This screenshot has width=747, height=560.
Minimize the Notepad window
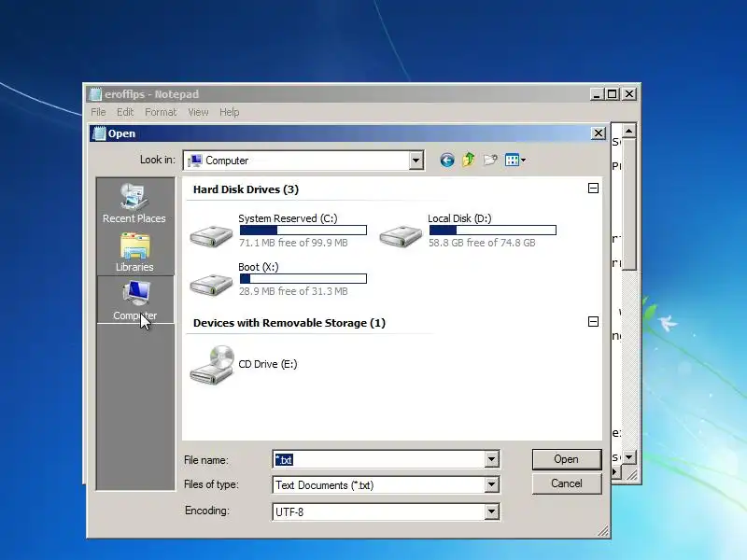[597, 94]
